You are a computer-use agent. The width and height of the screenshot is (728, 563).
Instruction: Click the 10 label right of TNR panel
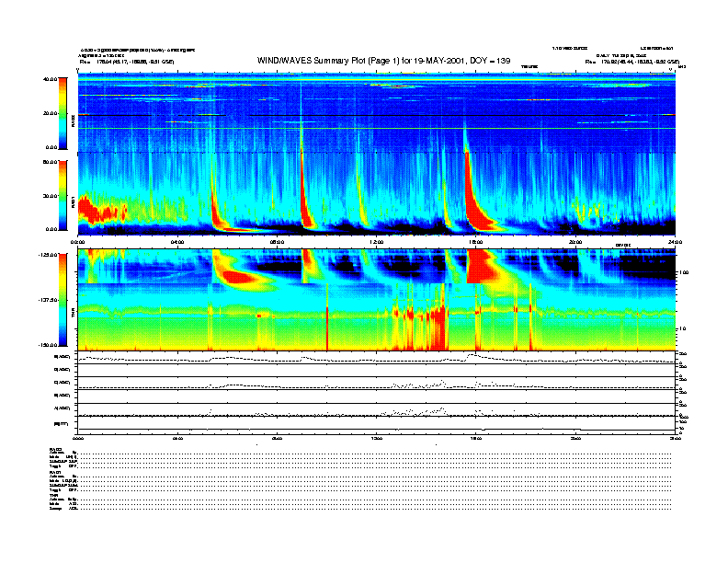[x=682, y=328]
